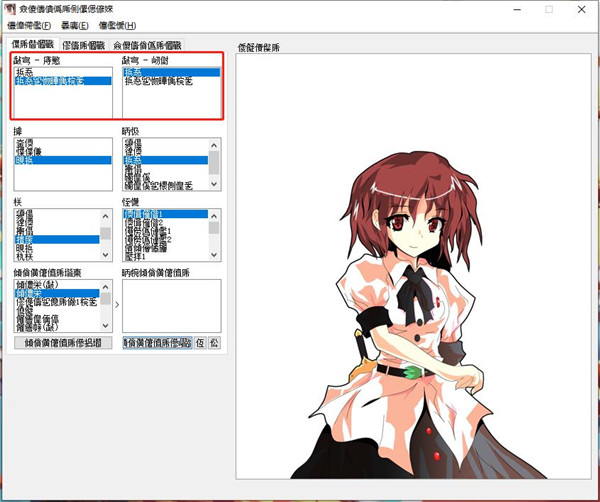Click the application icon in the title bar
Viewport: 600px width, 502px height.
pos(9,9)
